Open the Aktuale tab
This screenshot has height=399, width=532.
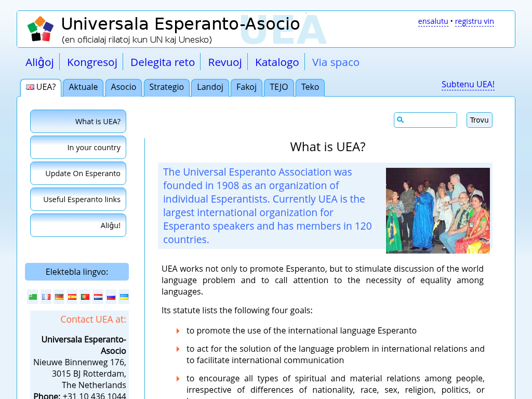coord(83,87)
